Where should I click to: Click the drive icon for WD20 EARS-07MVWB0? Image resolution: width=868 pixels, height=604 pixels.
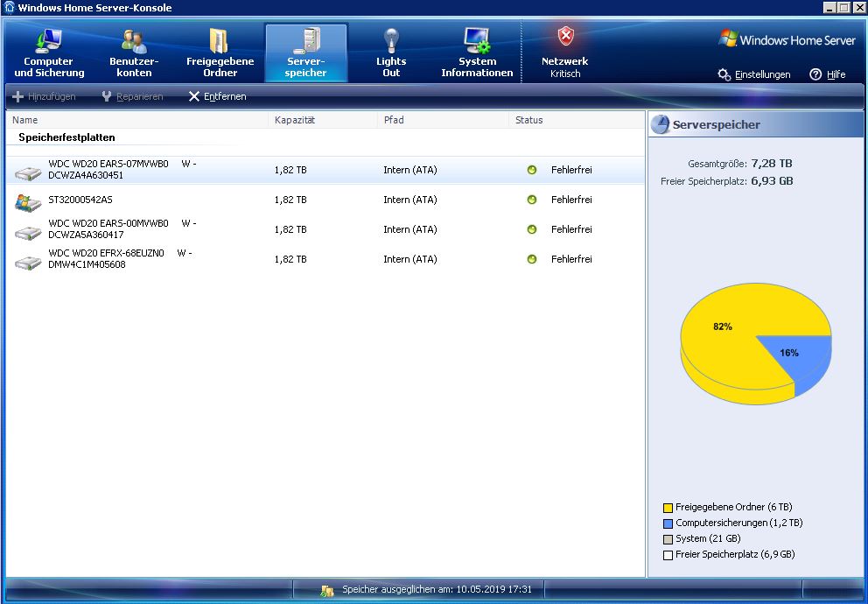pyautogui.click(x=28, y=173)
